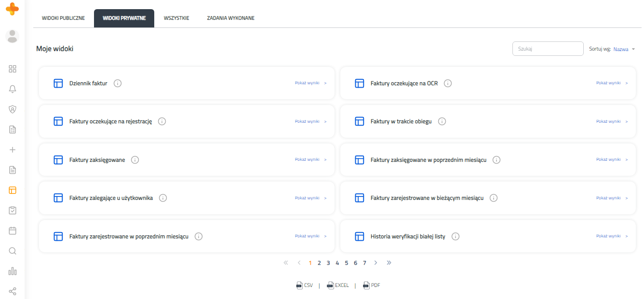Click info icon next to Faktury zalegające u użytkownika

pos(163,198)
